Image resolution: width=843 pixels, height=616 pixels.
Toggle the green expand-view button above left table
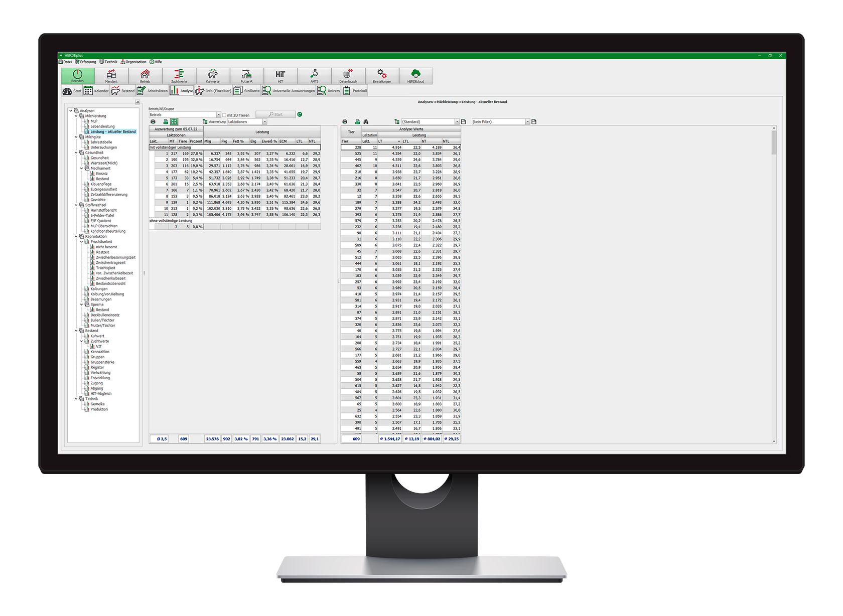(174, 122)
